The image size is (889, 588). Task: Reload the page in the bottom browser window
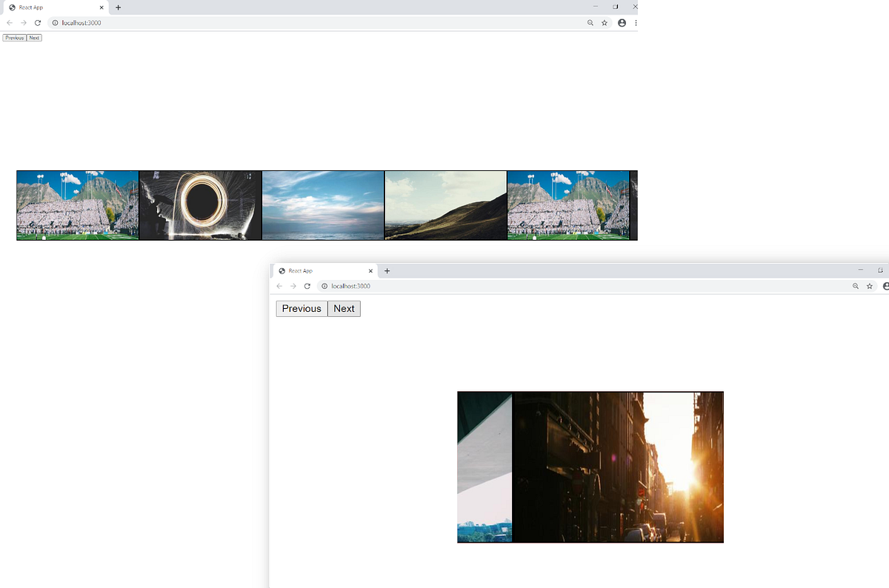click(x=307, y=286)
